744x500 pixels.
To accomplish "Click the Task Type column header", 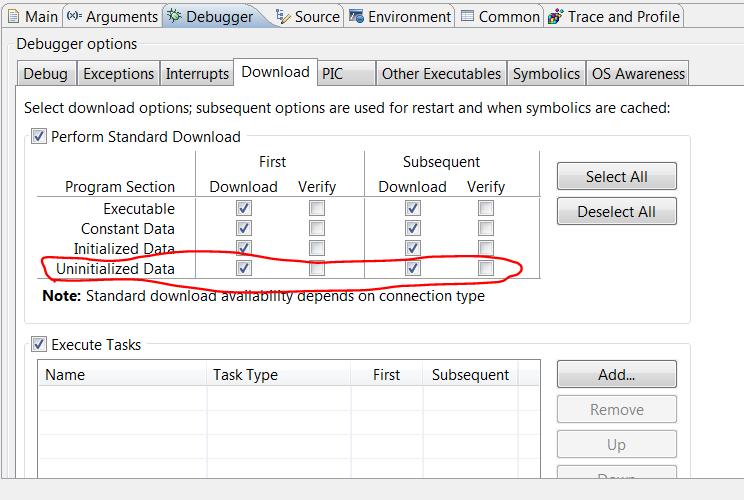I will (245, 375).
